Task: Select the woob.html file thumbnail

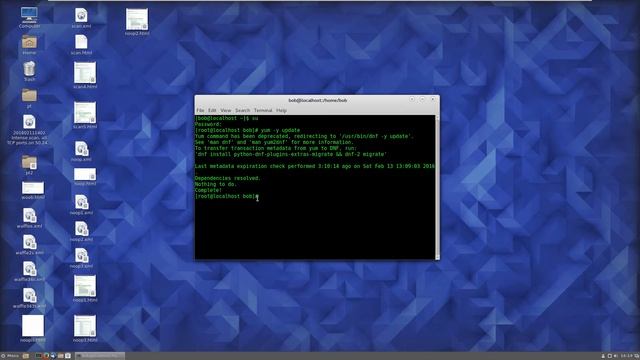Action: click(33, 188)
